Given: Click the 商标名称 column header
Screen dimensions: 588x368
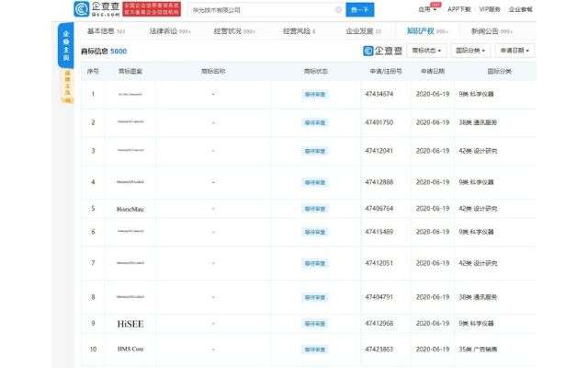Looking at the screenshot, I should click(x=213, y=71).
